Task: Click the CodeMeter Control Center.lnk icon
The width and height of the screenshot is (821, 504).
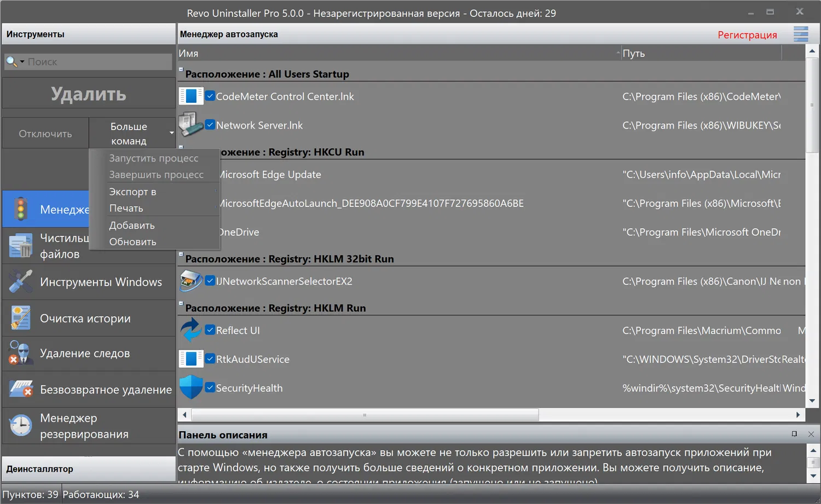Action: (191, 96)
